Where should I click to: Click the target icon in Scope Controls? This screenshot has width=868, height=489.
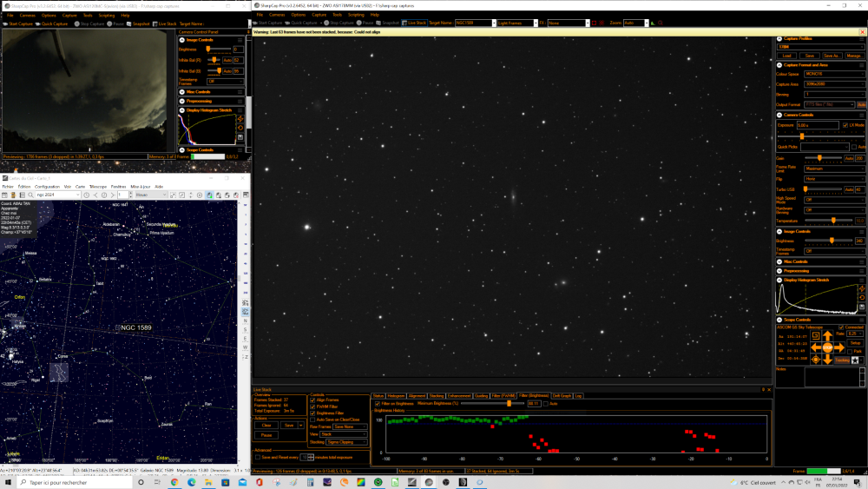[815, 360]
